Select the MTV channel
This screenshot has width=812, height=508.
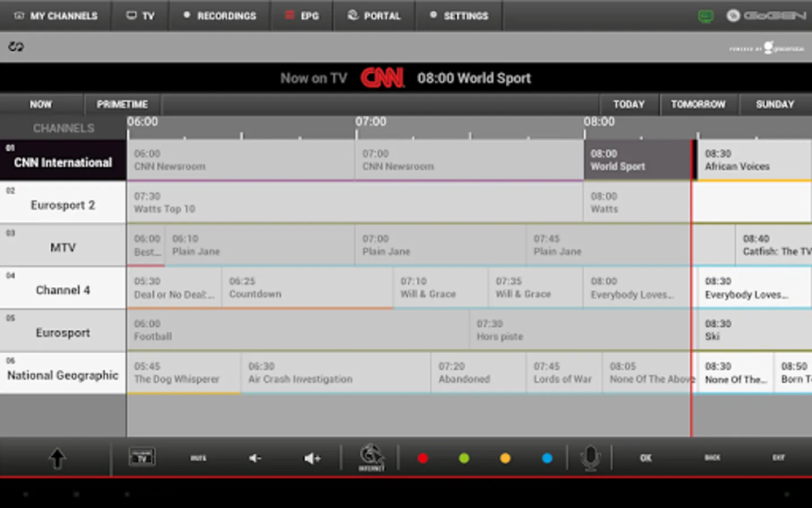(x=63, y=246)
